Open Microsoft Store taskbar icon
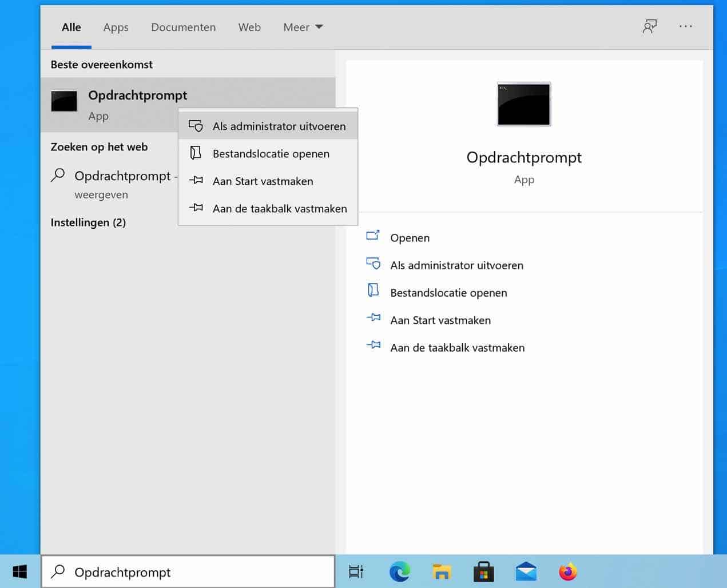727x588 pixels. click(483, 571)
